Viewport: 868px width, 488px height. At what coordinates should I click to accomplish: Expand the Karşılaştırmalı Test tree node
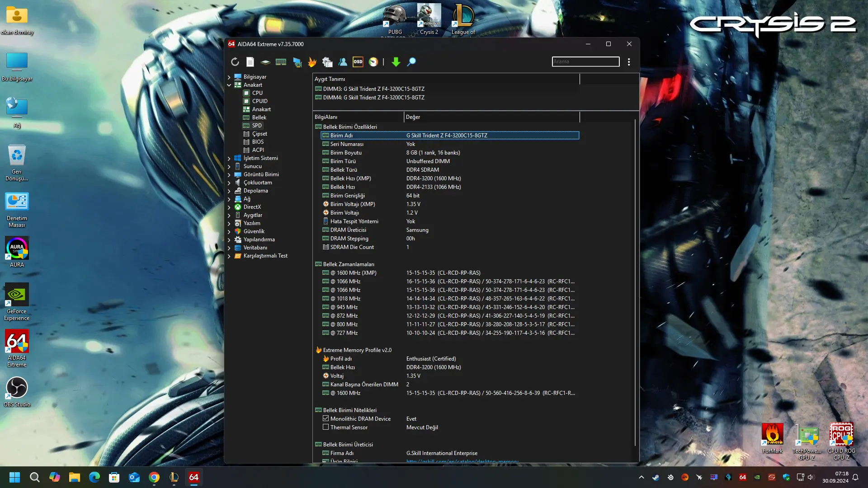point(229,256)
